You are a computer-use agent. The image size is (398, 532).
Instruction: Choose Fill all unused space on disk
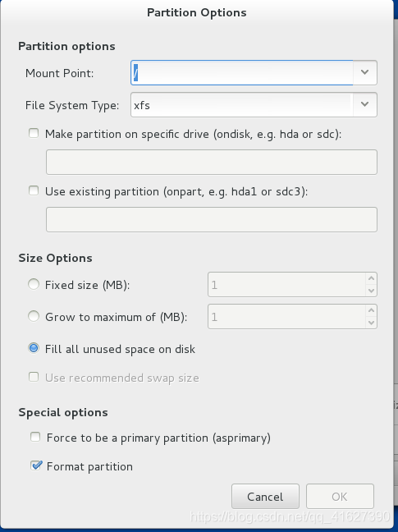tap(34, 348)
